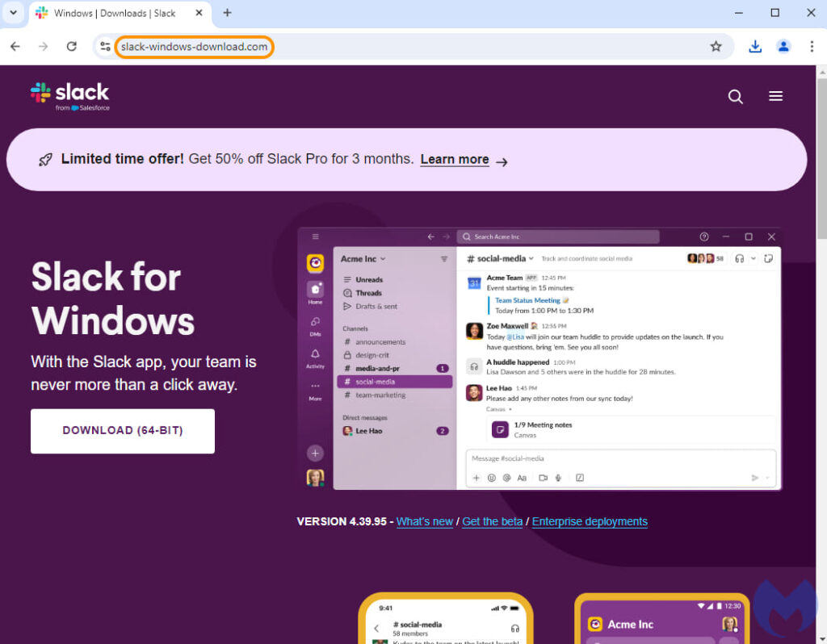
Task: Open the 1/9 Meeting notes canvas
Action: (x=630, y=429)
